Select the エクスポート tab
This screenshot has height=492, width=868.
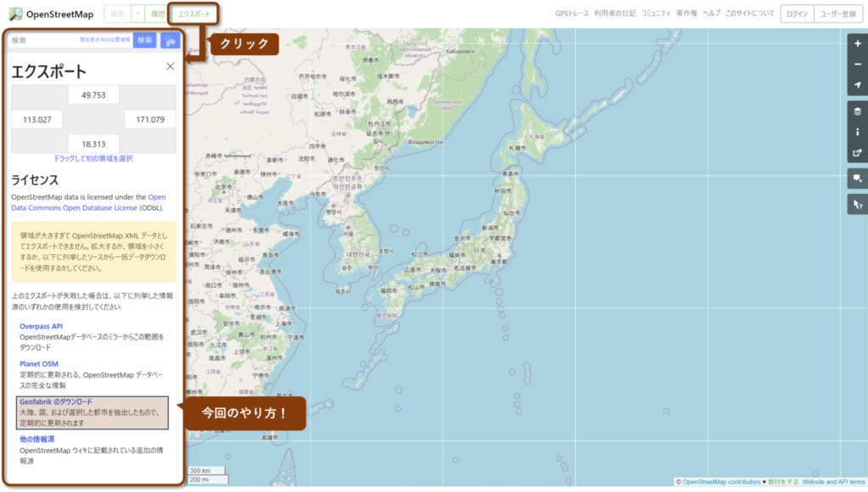[x=192, y=14]
